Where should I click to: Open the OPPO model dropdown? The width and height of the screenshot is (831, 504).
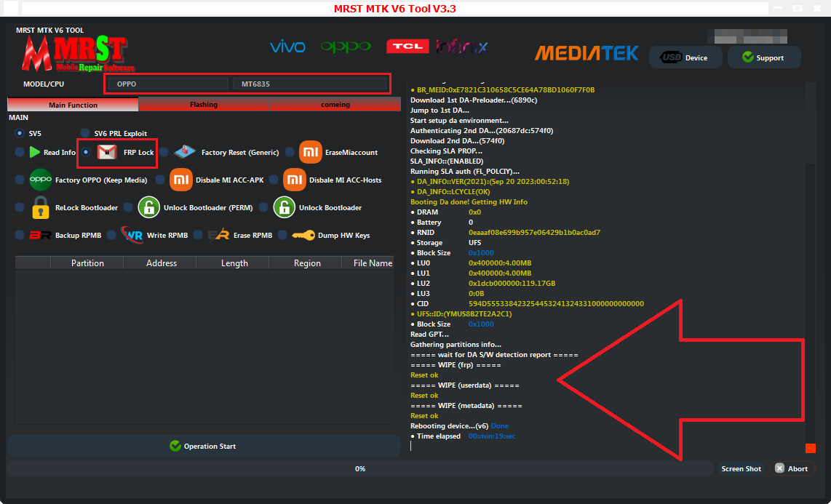pyautogui.click(x=168, y=84)
